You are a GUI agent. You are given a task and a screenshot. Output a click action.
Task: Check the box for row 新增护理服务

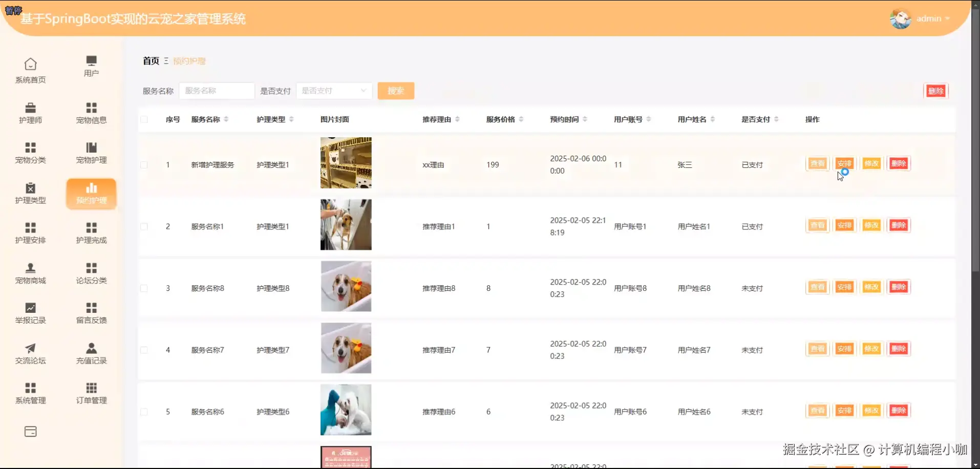(x=144, y=165)
